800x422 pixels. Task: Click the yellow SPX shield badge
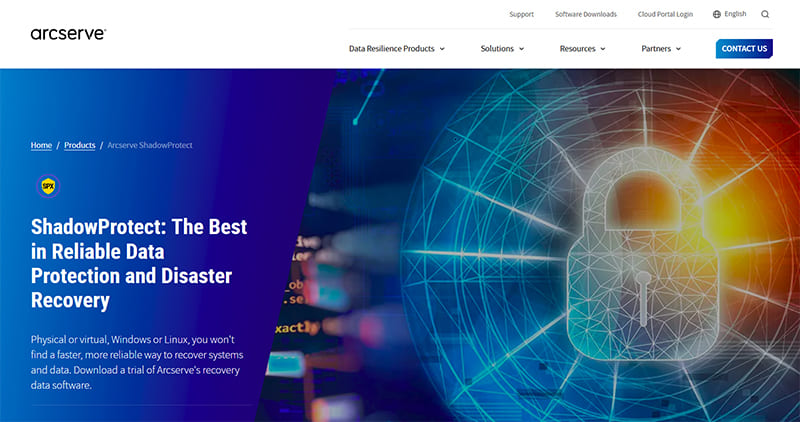(x=48, y=186)
